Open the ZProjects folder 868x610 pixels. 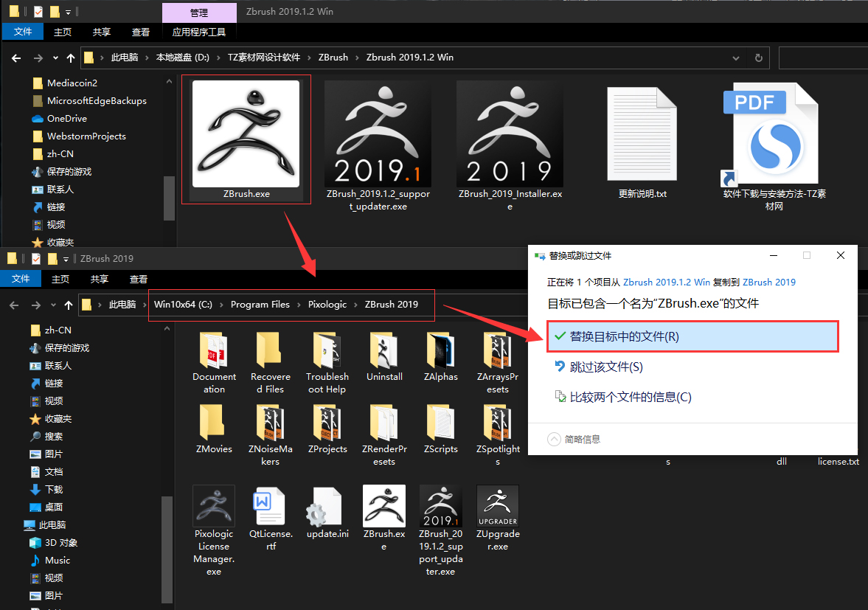(x=327, y=429)
